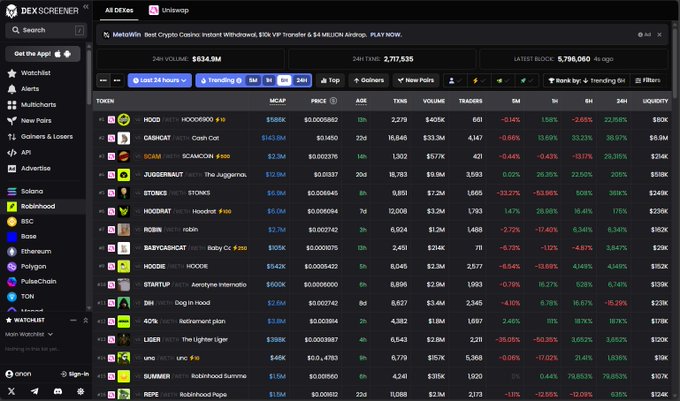Viewport: 680px width, 401px height.
Task: Click the DEX Screener owl logo
Action: coord(11,11)
